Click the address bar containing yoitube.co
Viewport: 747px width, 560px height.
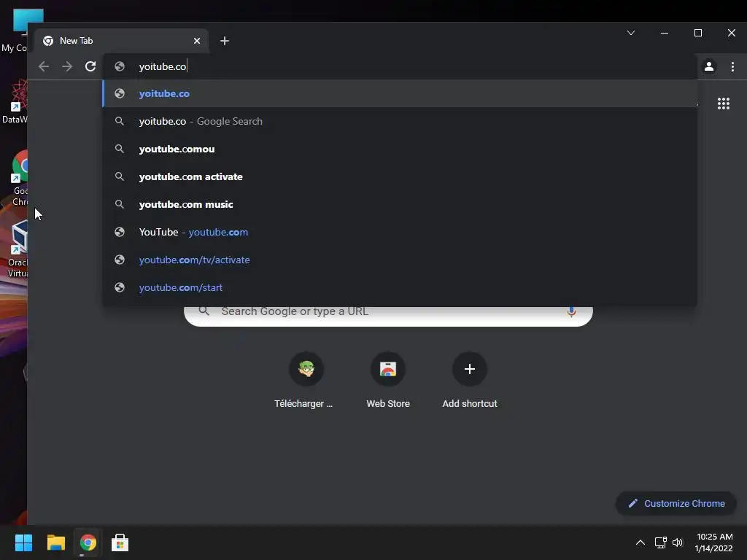[400, 66]
